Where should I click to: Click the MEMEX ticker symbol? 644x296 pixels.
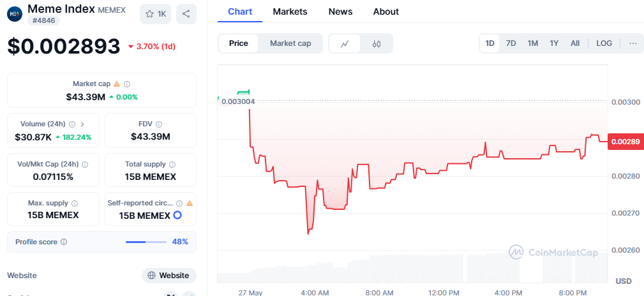point(112,9)
